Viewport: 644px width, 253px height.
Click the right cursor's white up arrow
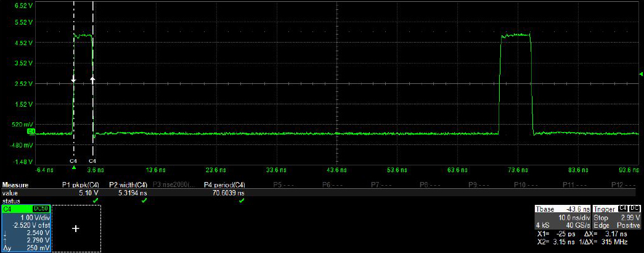(93, 79)
